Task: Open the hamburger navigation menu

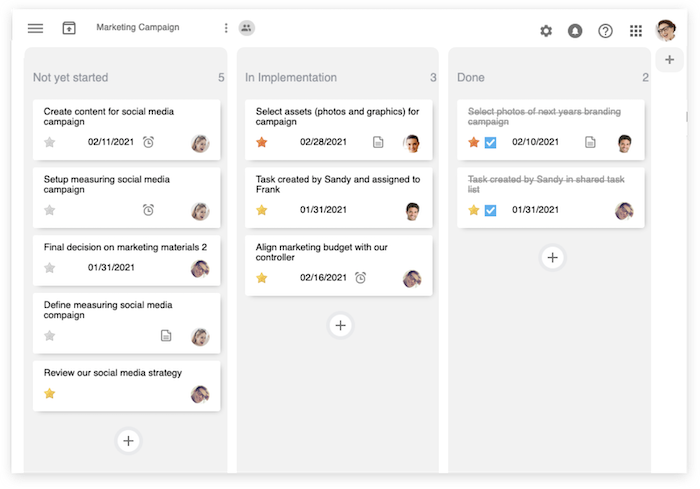Action: pyautogui.click(x=36, y=28)
